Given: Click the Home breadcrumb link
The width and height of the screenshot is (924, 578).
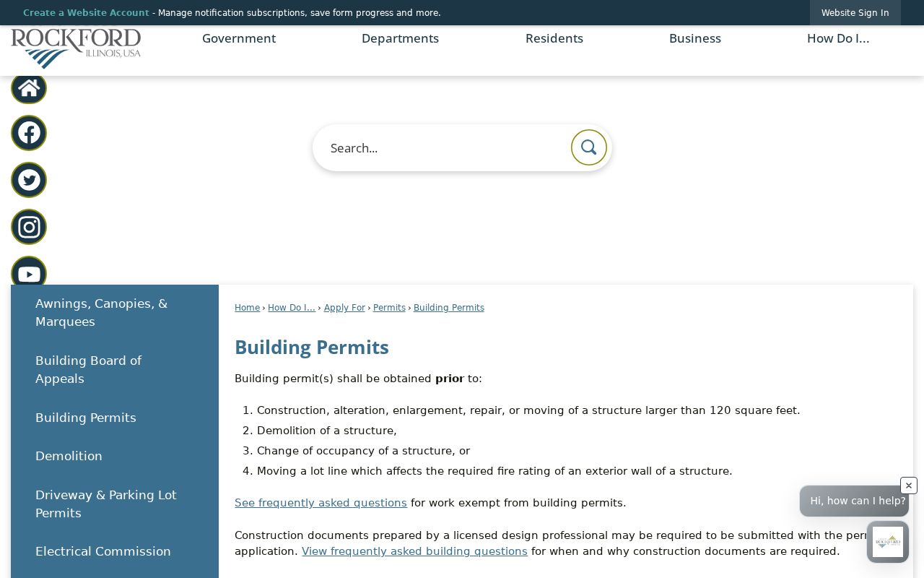Looking at the screenshot, I should point(247,308).
